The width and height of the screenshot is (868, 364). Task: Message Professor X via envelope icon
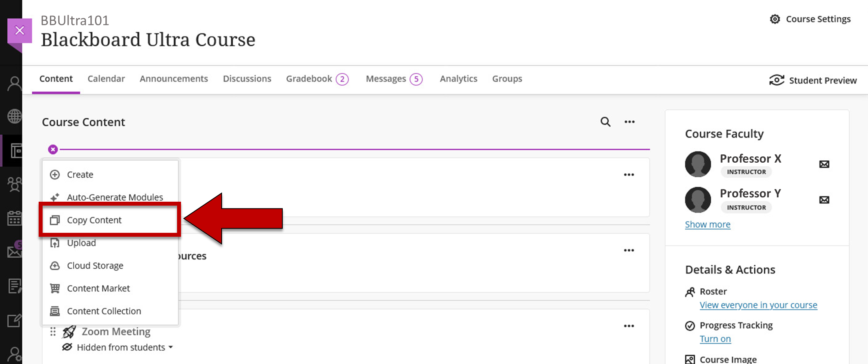[x=824, y=164]
